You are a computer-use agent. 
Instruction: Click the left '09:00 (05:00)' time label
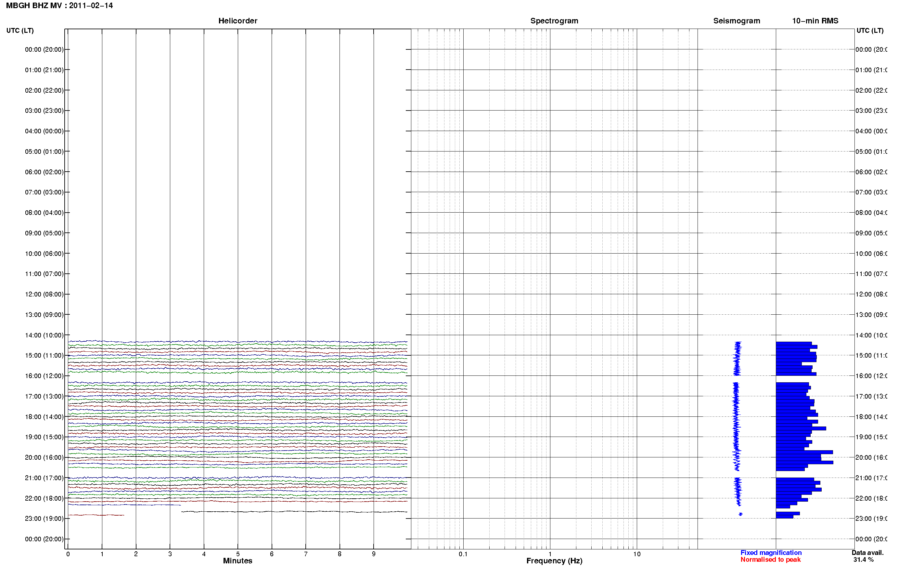(x=44, y=233)
